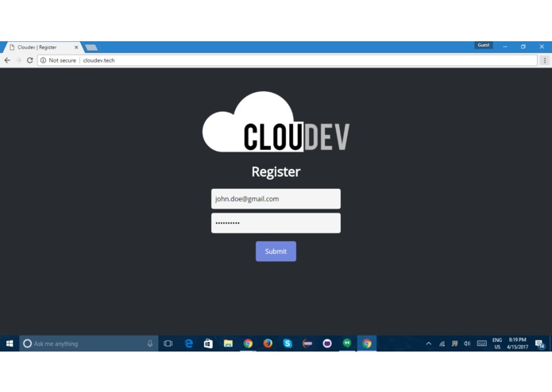
Task: Click the network tray icon
Action: (442, 344)
